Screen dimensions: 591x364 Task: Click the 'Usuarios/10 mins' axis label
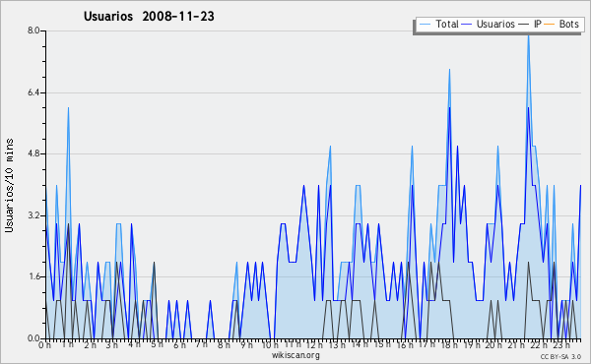click(9, 186)
